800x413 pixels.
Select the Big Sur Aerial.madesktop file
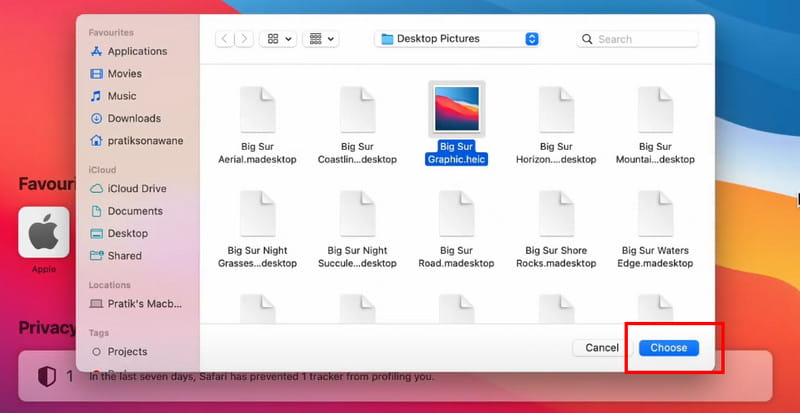tap(257, 109)
